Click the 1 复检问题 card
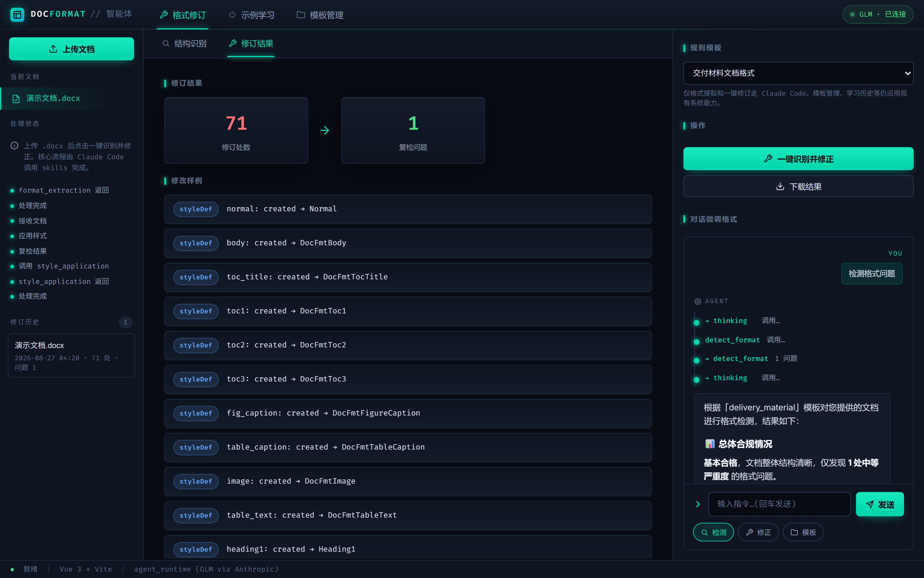The image size is (924, 578). click(x=413, y=130)
